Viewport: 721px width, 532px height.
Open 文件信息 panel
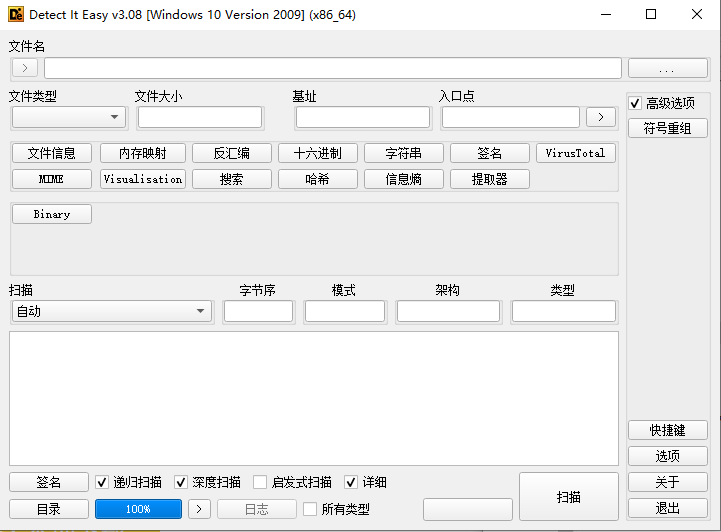(52, 153)
